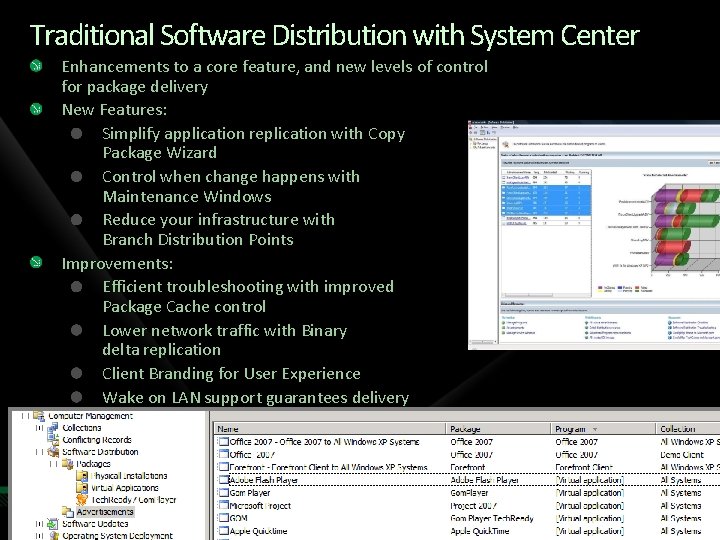
Task: Select Software Updates in the tree
Action: click(95, 523)
